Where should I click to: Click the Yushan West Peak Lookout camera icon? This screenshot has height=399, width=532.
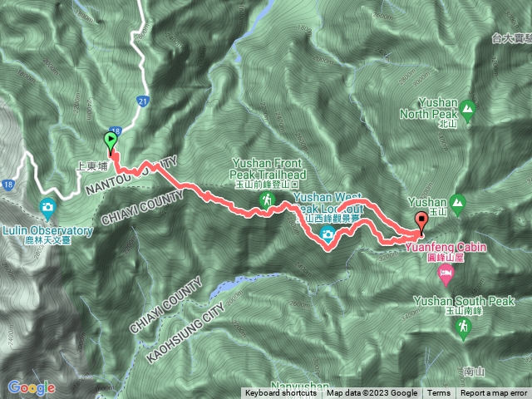(x=328, y=234)
